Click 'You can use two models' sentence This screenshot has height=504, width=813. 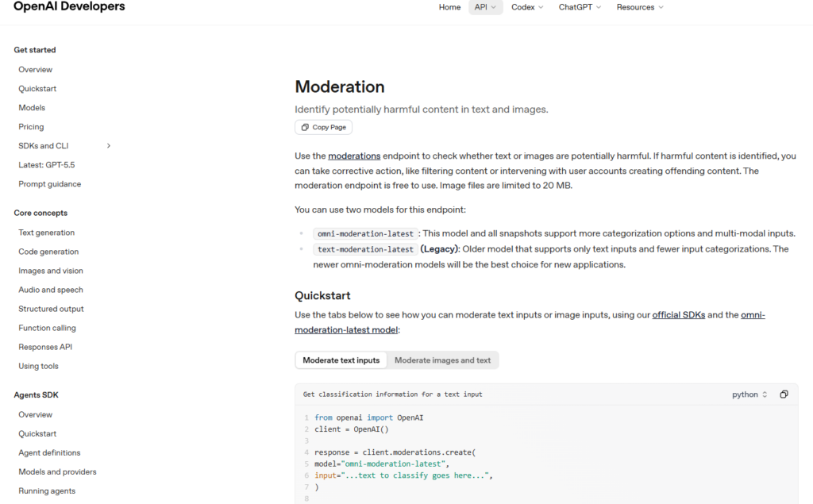380,210
